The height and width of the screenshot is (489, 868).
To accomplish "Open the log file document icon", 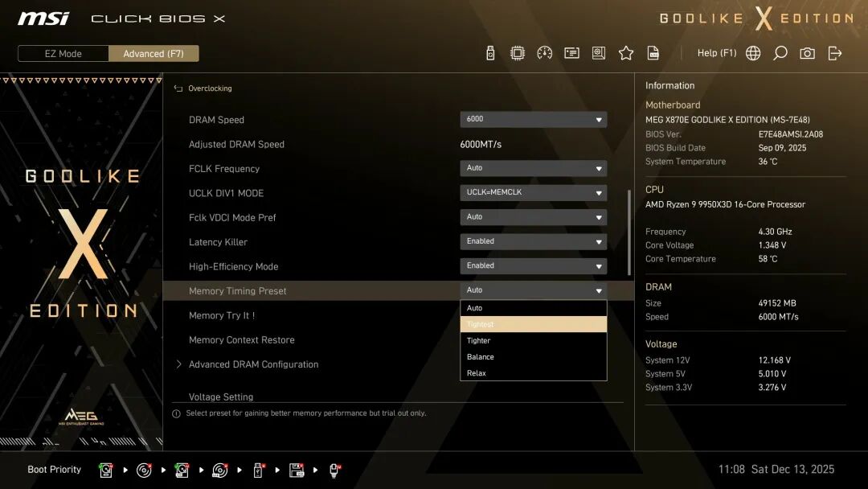I will pos(653,53).
